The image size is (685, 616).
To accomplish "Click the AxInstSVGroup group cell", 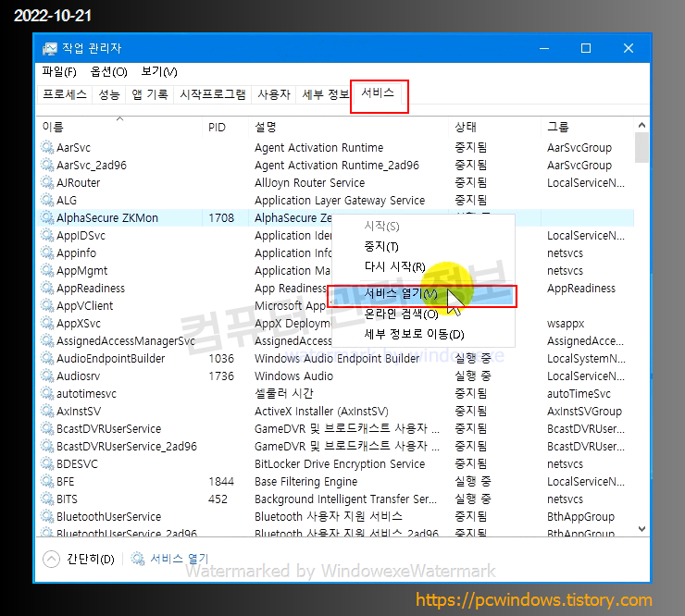I will click(x=584, y=412).
